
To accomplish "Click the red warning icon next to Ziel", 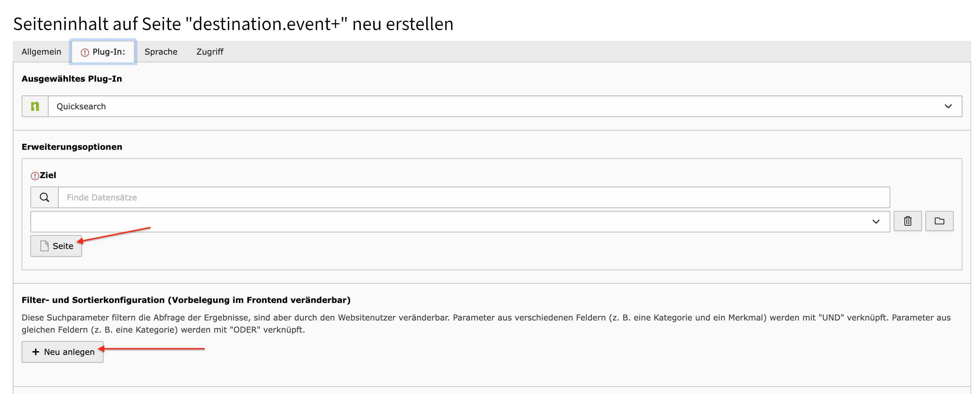I will tap(35, 176).
